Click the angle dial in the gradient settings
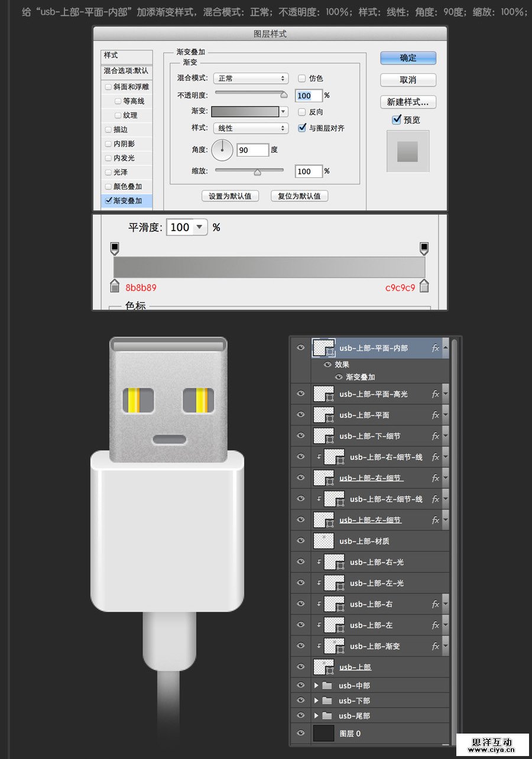532x759 pixels. pos(222,150)
